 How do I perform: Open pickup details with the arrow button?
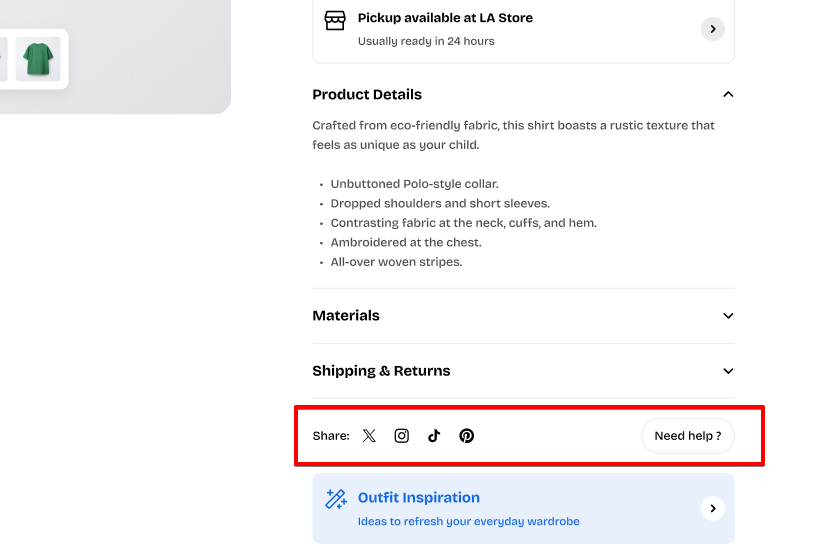(712, 29)
